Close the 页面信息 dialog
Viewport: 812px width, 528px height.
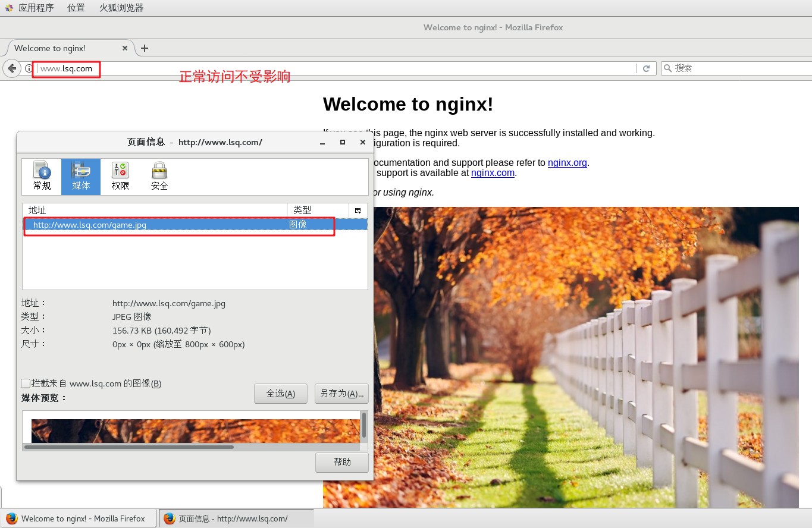point(363,143)
